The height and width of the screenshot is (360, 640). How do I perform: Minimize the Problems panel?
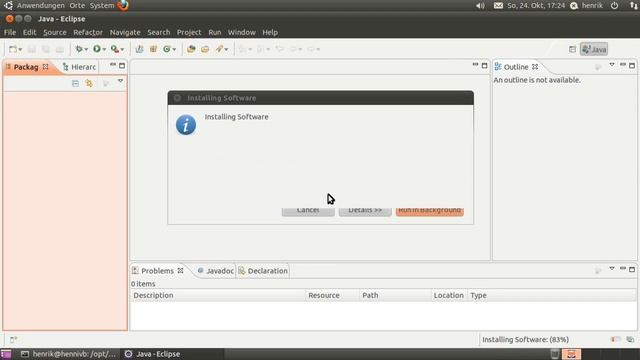[x=623, y=269]
